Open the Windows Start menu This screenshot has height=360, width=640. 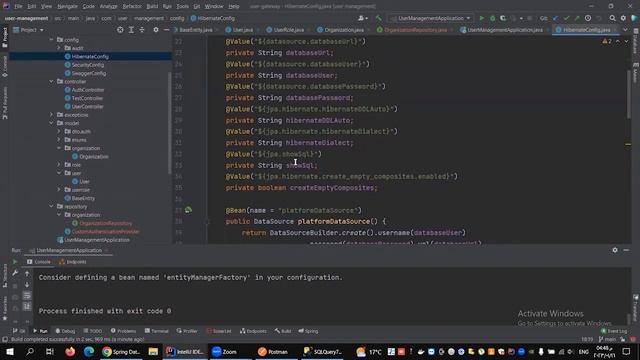[x=10, y=351]
